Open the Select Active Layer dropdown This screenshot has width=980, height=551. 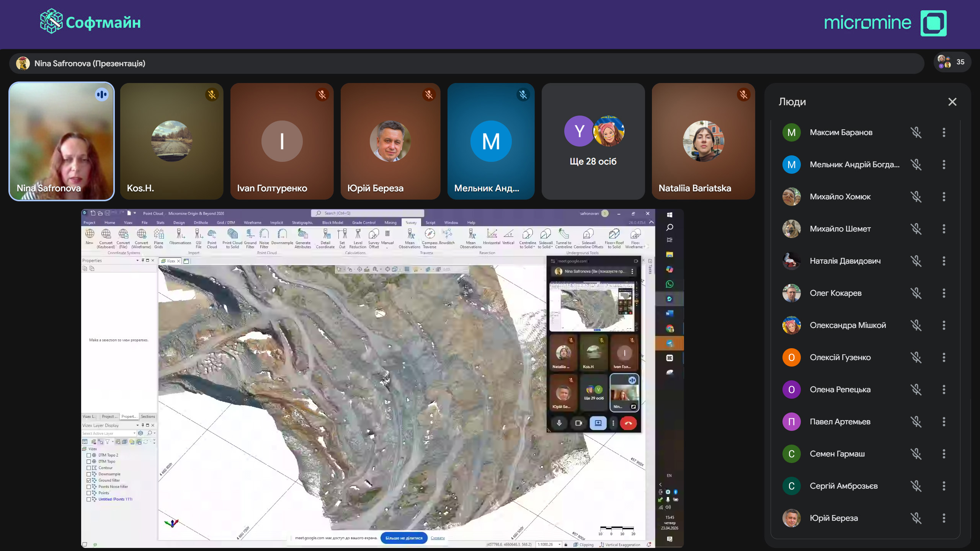134,433
